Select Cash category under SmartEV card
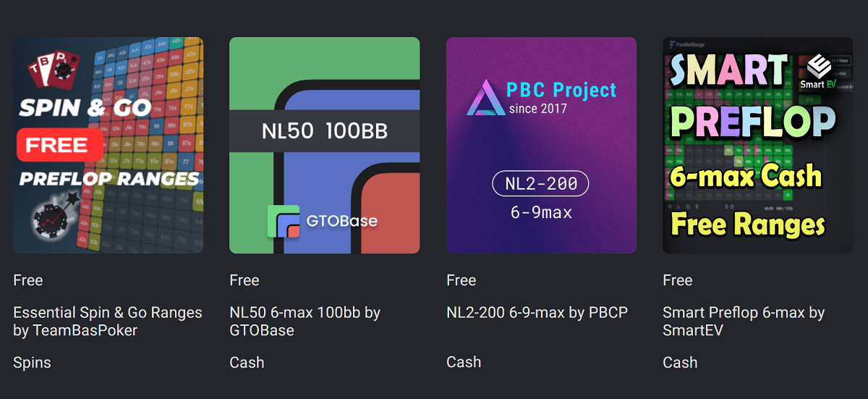 coord(680,362)
